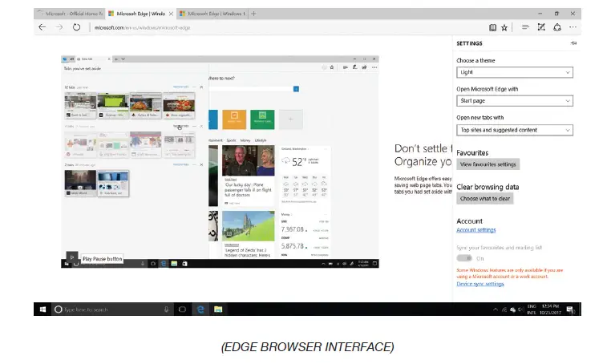Click the 'Don't settle' heading text
Viewport: 611px width, 364px height.
pos(423,148)
